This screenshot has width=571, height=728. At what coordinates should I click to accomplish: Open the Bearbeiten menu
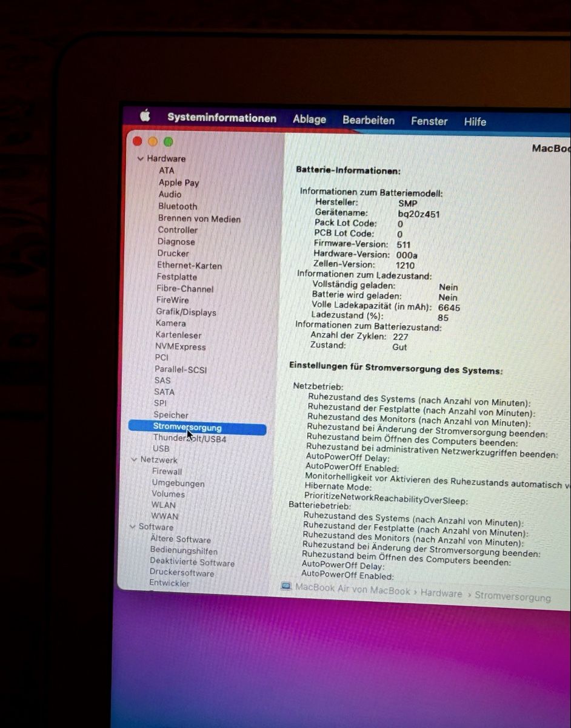point(369,120)
